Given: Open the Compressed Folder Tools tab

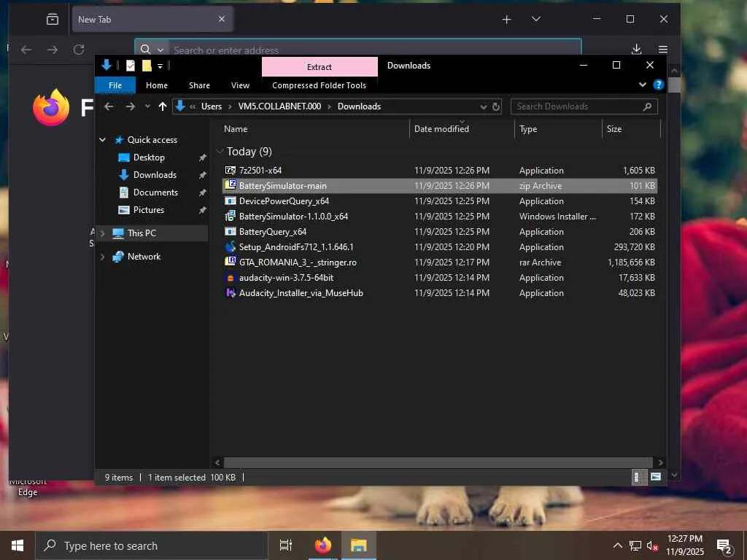Looking at the screenshot, I should [x=320, y=85].
